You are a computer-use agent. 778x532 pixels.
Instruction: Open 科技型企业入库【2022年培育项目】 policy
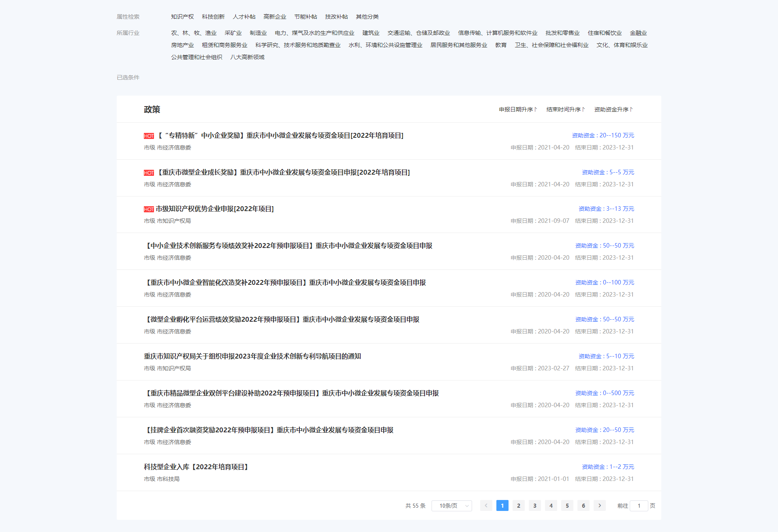tap(196, 467)
